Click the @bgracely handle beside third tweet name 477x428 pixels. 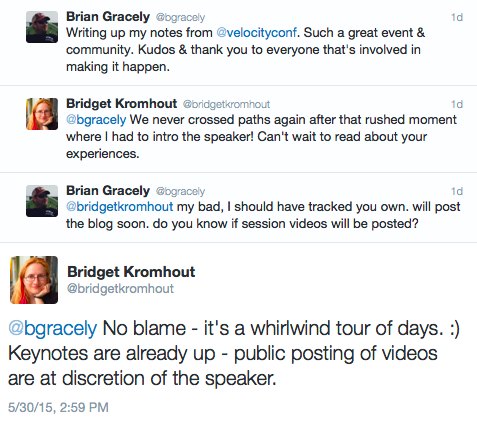[180, 191]
